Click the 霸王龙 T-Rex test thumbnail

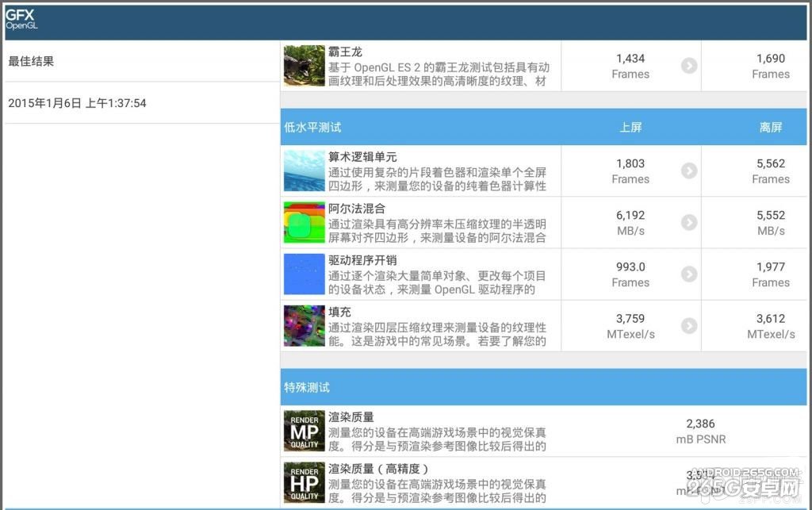point(302,66)
